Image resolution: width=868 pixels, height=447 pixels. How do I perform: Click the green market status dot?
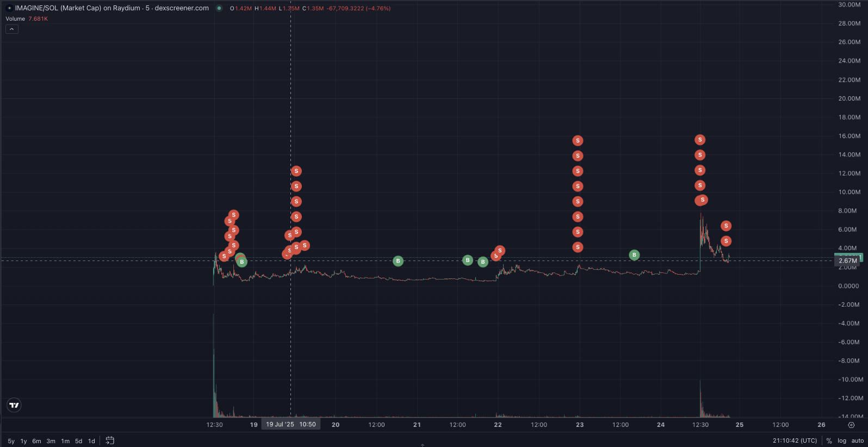tap(219, 8)
